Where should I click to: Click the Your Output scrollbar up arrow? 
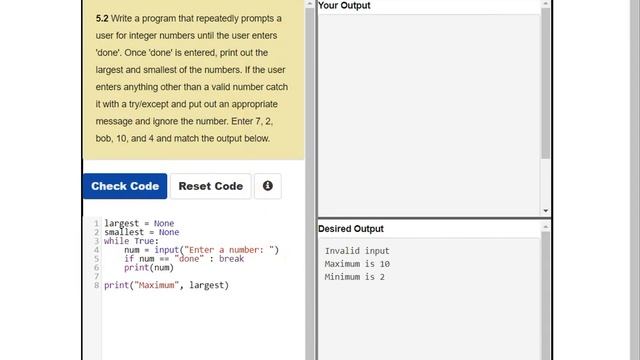pyautogui.click(x=546, y=4)
